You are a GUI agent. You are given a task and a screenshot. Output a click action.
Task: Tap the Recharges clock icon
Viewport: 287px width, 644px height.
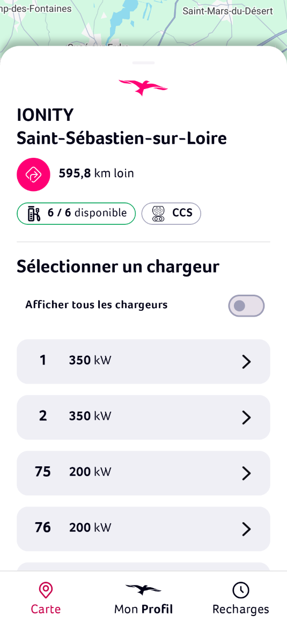click(x=241, y=590)
